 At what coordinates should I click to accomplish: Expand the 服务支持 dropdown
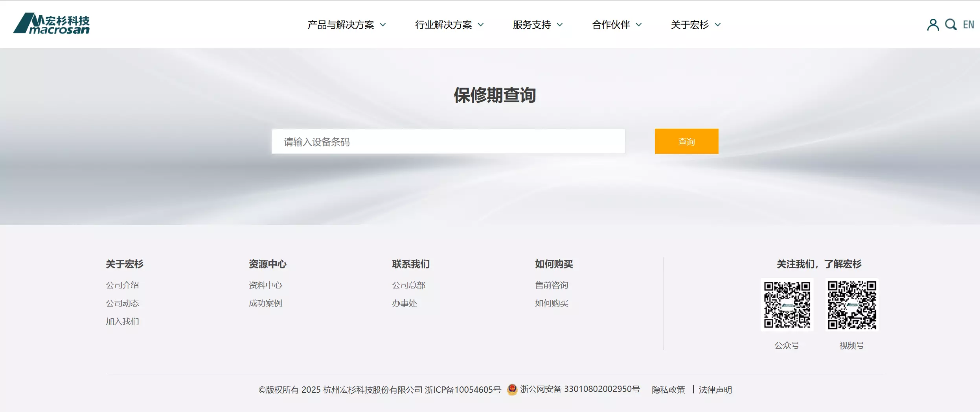537,25
